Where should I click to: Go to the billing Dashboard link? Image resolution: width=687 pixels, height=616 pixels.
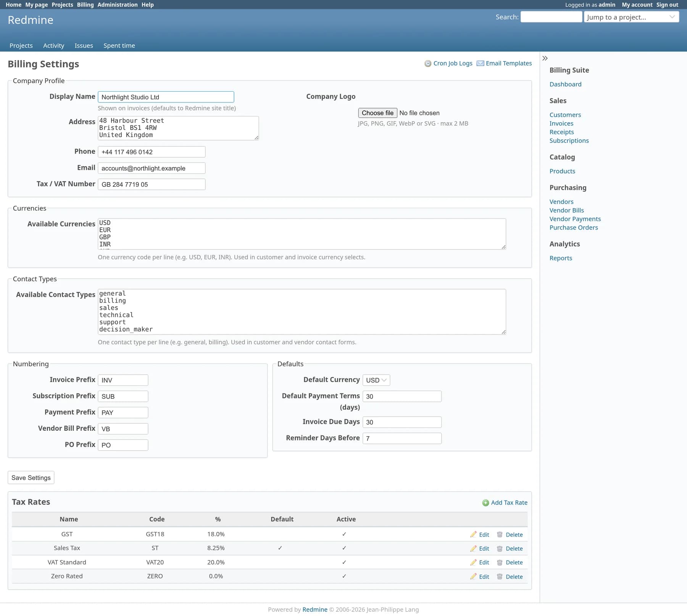pos(565,84)
